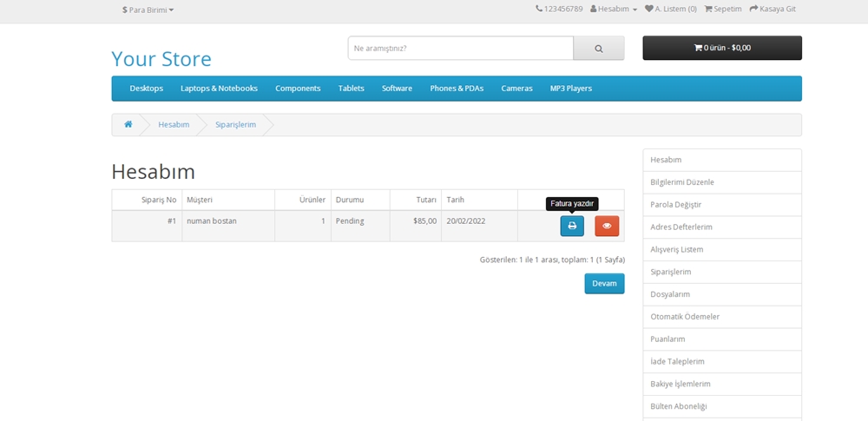Open Desktops category menu
The image size is (868, 421).
pyautogui.click(x=146, y=89)
